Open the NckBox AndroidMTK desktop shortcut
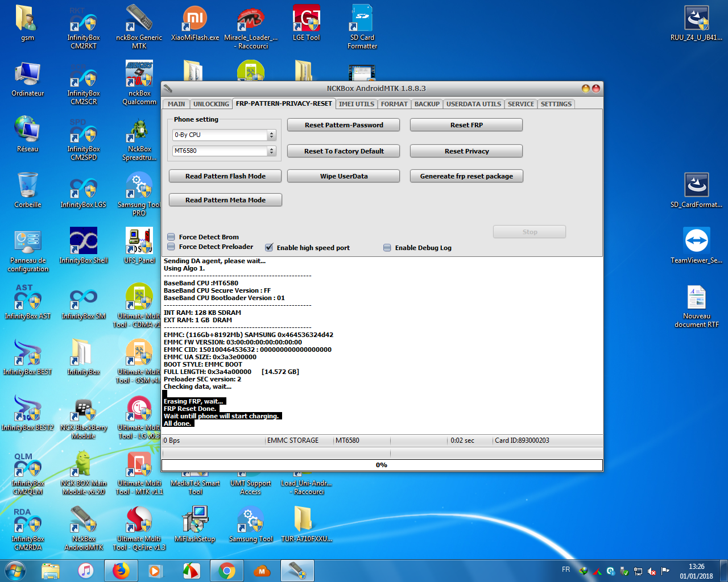The image size is (728, 582). (x=84, y=529)
